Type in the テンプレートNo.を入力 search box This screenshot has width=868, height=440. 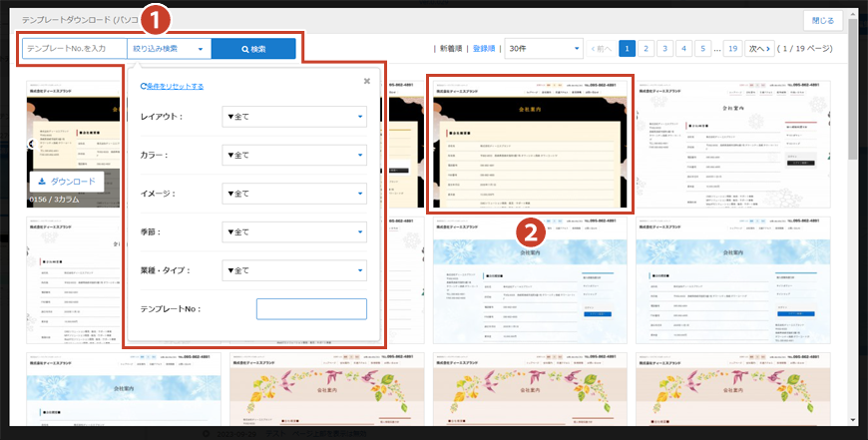point(75,49)
